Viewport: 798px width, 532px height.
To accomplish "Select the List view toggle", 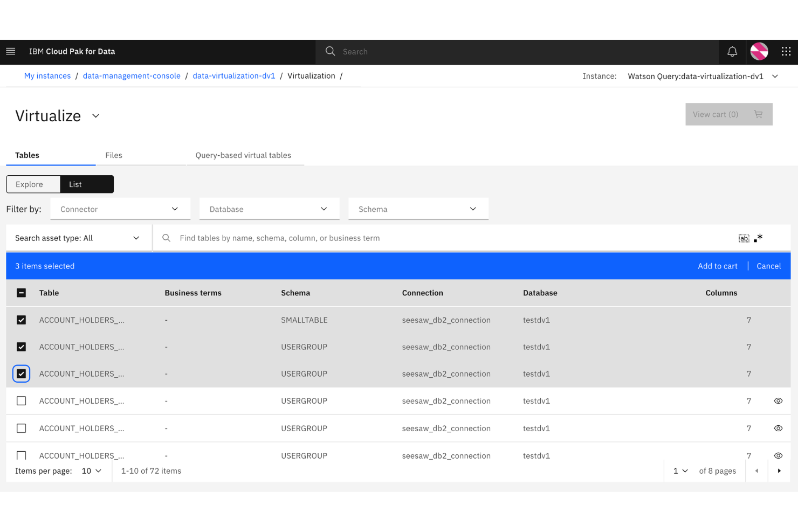I will click(87, 184).
